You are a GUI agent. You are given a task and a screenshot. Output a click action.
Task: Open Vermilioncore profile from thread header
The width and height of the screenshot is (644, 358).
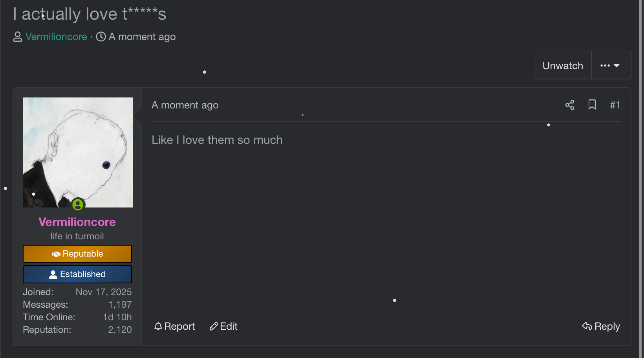click(56, 37)
